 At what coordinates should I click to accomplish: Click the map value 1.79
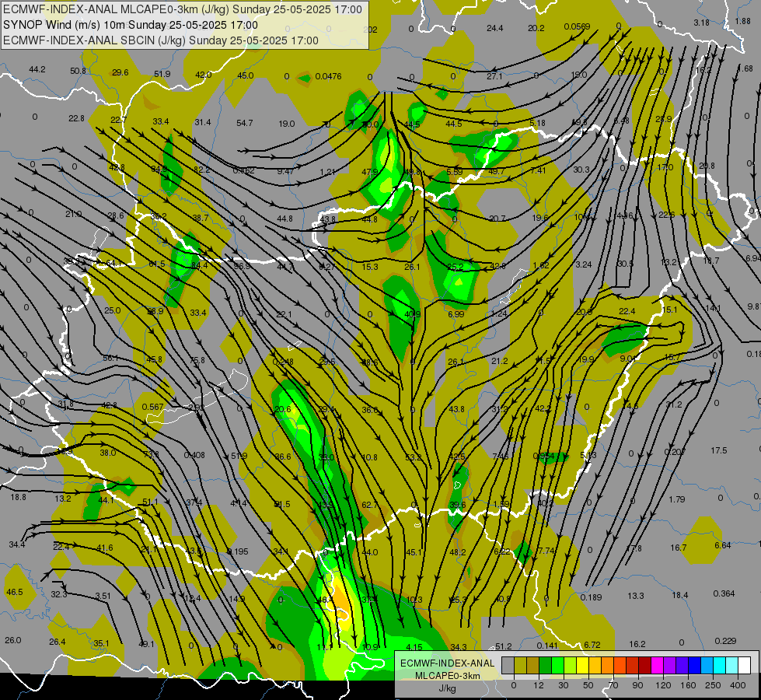[676, 499]
